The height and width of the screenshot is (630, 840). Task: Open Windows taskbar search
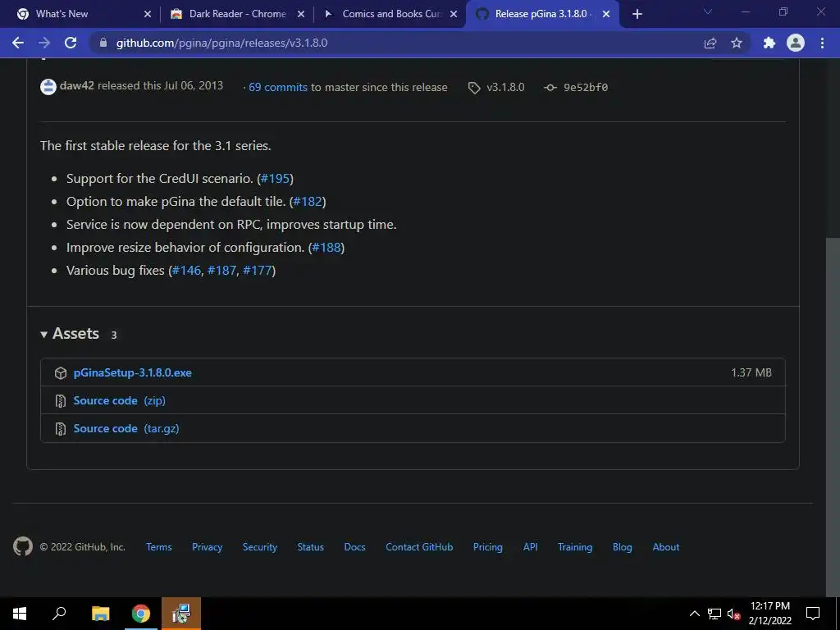59,614
